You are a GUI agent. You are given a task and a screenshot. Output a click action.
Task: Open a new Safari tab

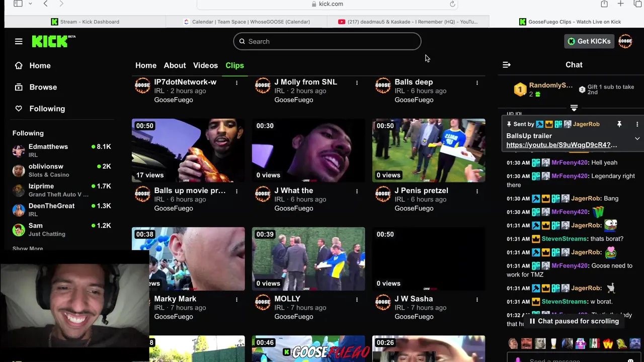point(621,4)
